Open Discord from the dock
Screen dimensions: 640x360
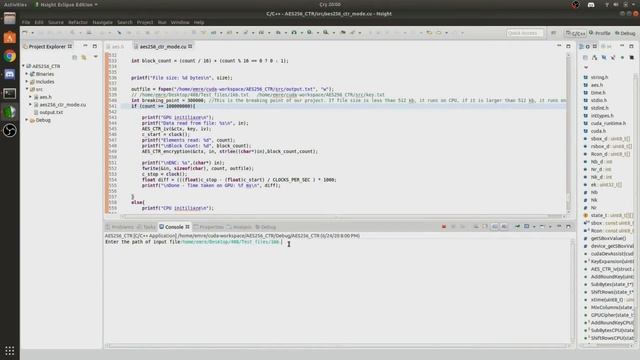[x=9, y=75]
